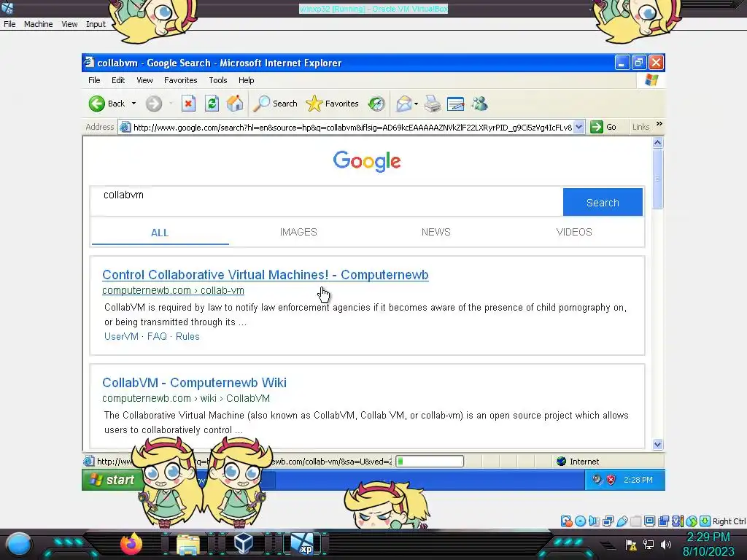Open CollabVM - Computernewb Wiki result
The image size is (747, 560).
pos(194,382)
